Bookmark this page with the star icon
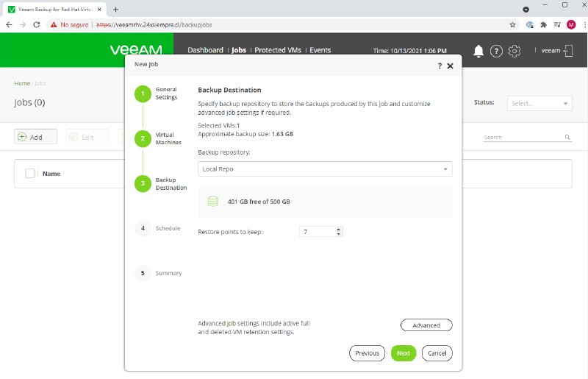This screenshot has width=588, height=379. click(x=512, y=25)
